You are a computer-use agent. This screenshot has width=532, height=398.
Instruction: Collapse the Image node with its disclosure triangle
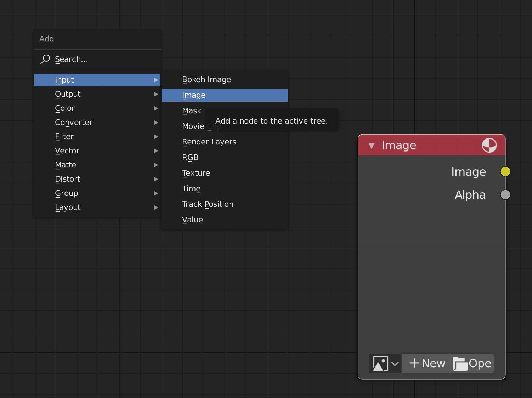tap(372, 145)
